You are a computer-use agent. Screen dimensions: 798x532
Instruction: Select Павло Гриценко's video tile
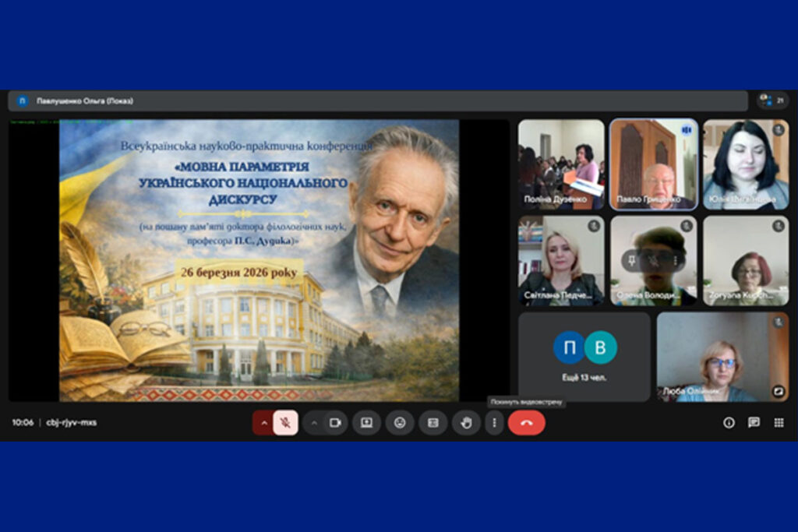coord(653,164)
